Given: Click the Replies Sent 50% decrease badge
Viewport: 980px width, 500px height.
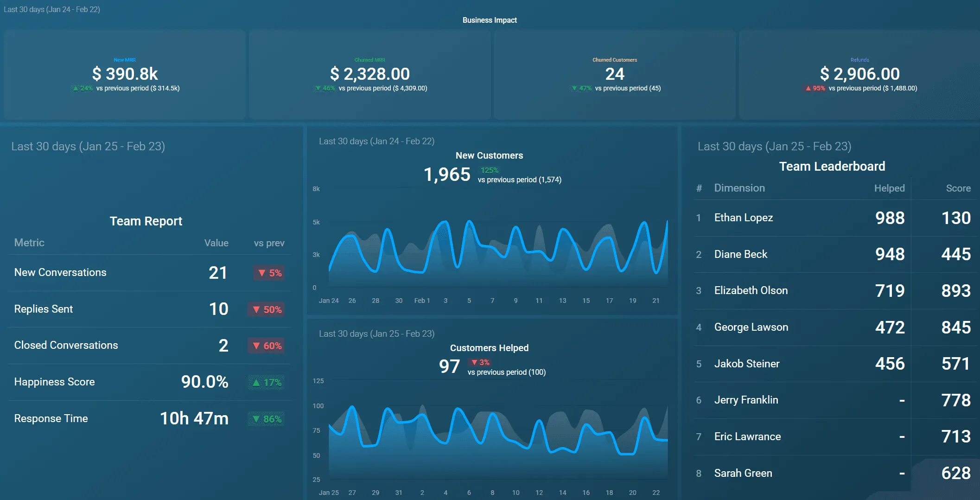Looking at the screenshot, I should point(266,309).
